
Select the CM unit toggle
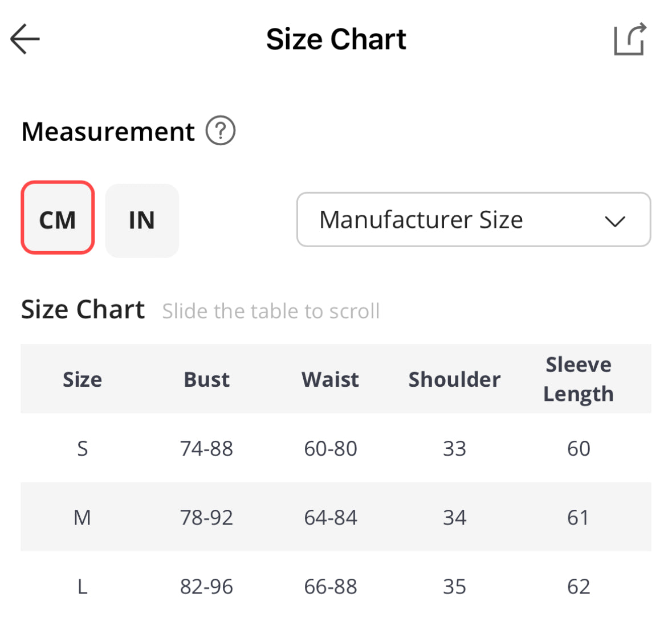coord(58,218)
